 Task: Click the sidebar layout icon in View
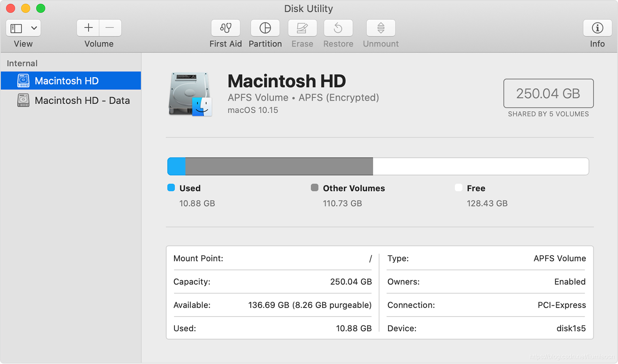16,28
